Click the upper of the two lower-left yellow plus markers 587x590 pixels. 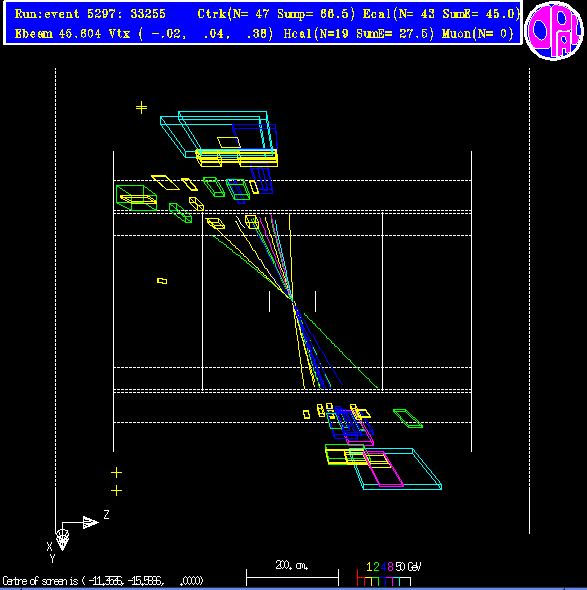tap(117, 472)
